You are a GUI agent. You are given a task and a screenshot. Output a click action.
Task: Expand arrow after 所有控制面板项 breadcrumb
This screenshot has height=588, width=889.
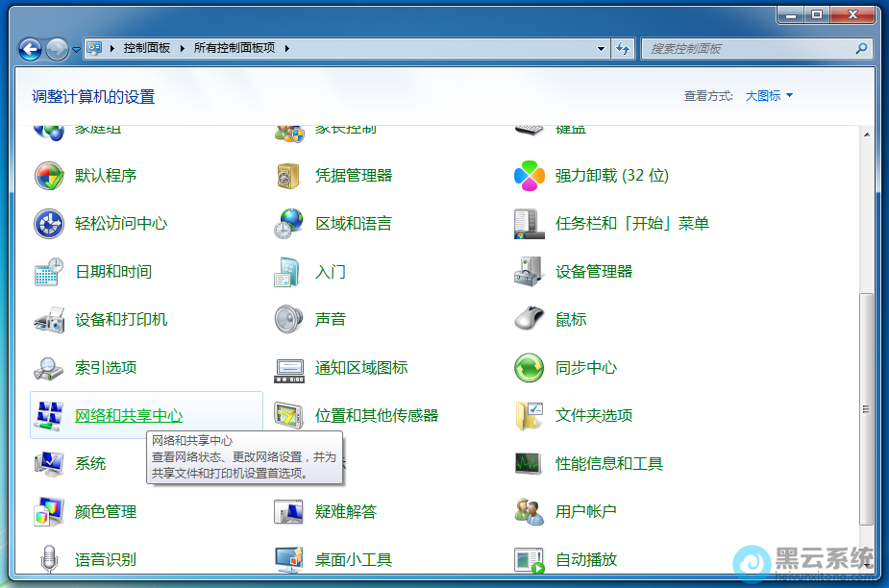click(x=286, y=48)
